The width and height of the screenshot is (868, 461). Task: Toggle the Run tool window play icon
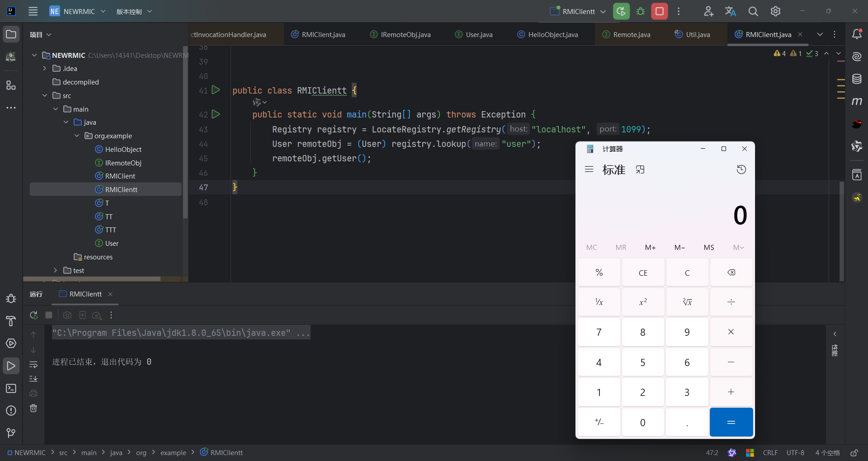click(x=11, y=366)
